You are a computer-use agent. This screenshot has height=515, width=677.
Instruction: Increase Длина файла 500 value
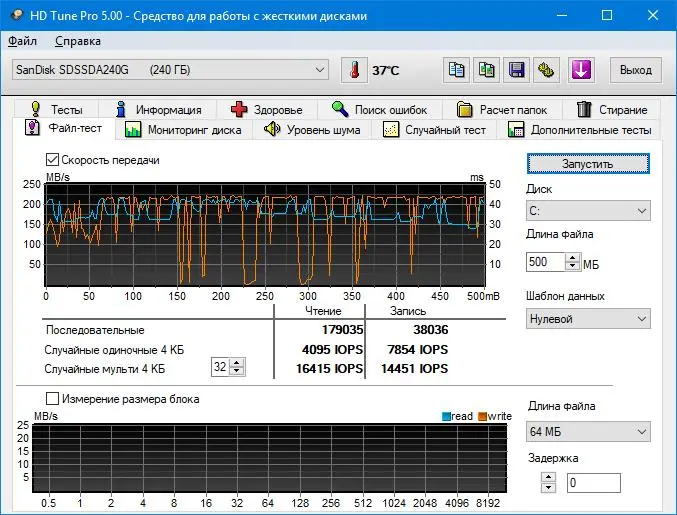pyautogui.click(x=573, y=257)
